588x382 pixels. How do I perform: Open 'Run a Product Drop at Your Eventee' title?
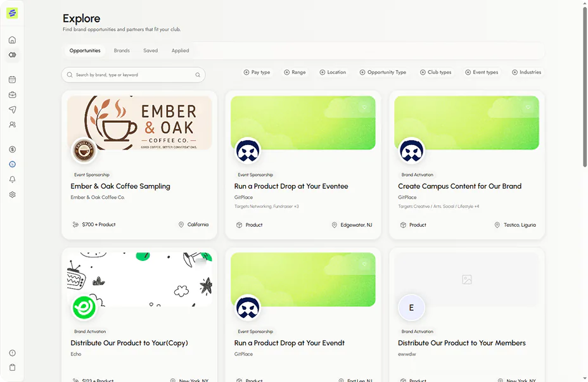(x=291, y=186)
